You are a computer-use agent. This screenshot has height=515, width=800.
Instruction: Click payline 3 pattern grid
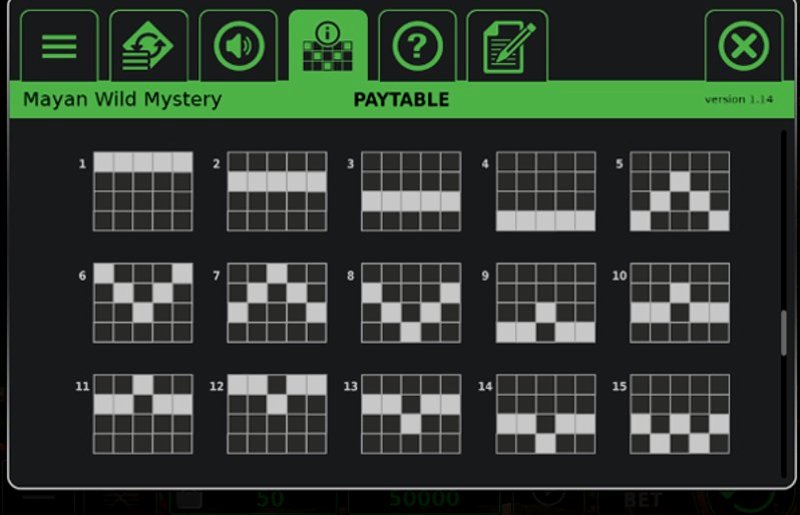click(x=411, y=192)
